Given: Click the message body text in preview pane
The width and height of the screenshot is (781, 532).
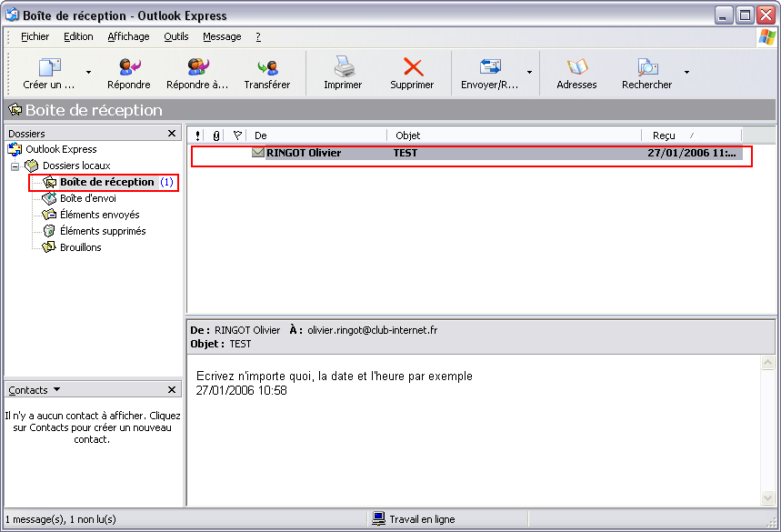Looking at the screenshot, I should click(335, 383).
